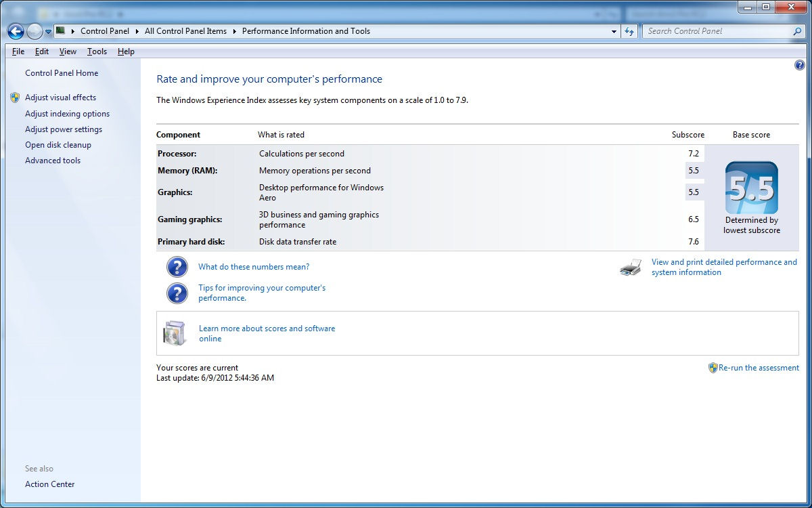812x508 pixels.
Task: Click question icon beside 'What do these numbers mean?'
Action: coord(177,267)
